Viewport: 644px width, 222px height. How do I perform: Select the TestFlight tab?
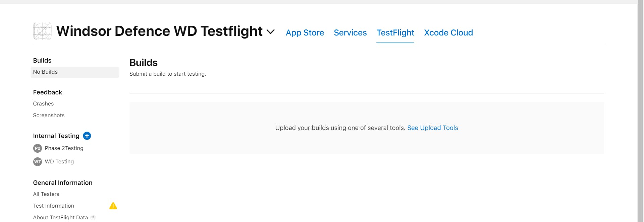tap(395, 32)
